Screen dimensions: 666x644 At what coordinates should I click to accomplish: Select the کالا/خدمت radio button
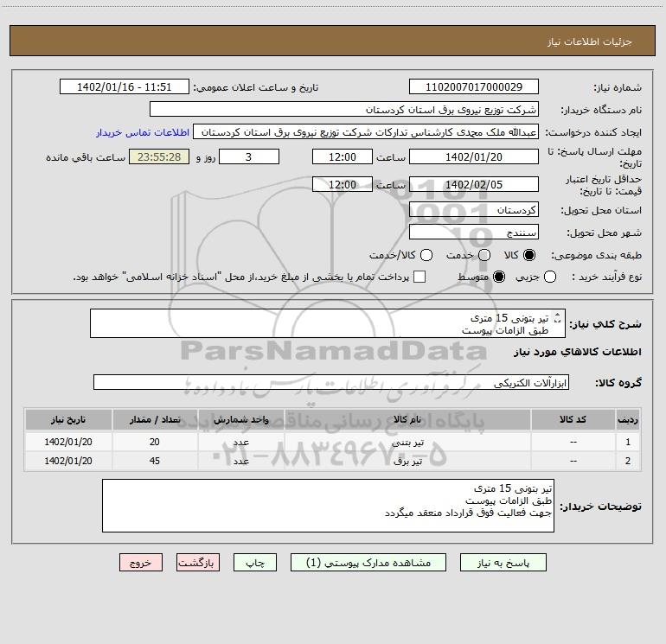click(426, 255)
